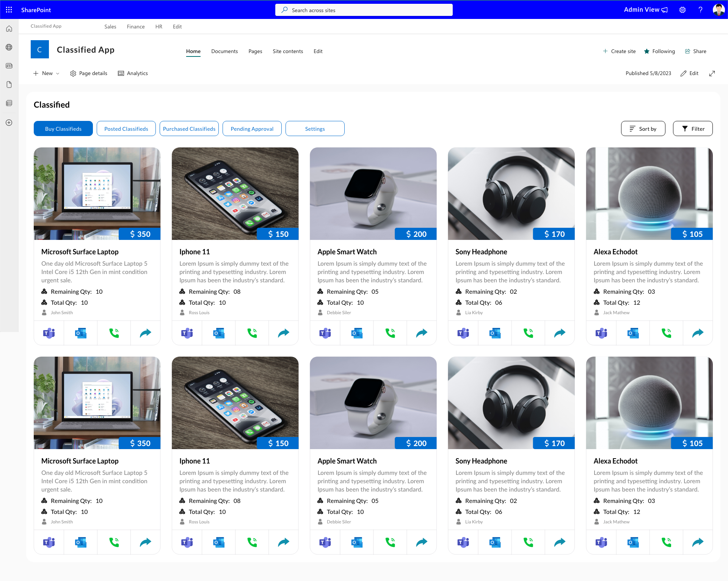This screenshot has height=581, width=728.
Task: Click phone icon on second-row Apple Smart Watch card
Action: click(390, 542)
